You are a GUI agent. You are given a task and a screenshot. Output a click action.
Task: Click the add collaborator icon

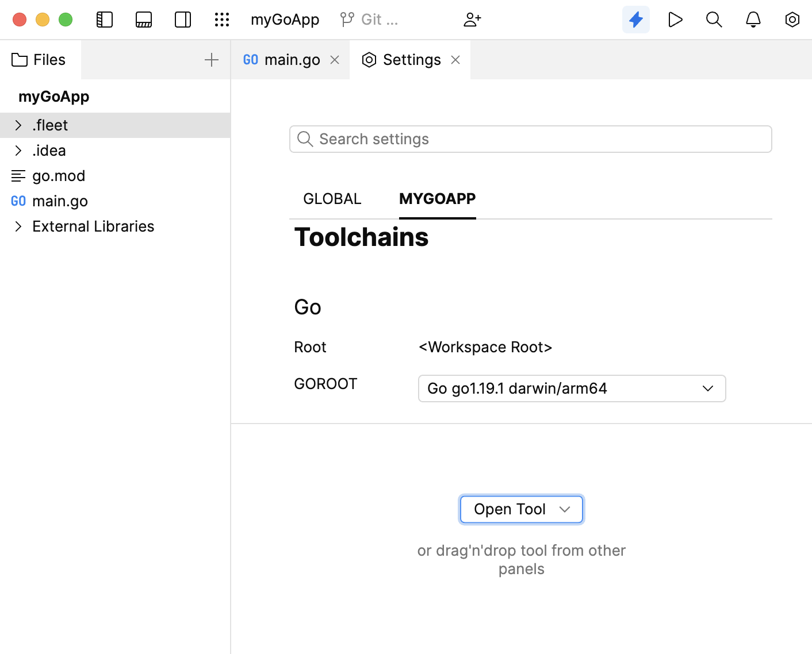[x=472, y=20]
